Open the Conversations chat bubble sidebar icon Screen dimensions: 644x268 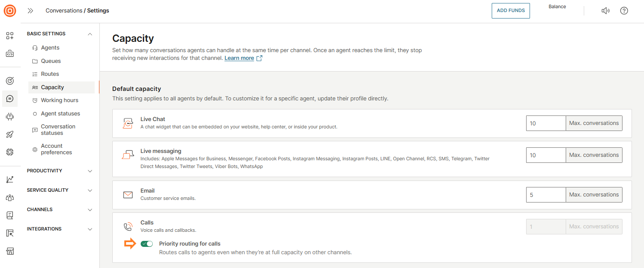pos(10,99)
